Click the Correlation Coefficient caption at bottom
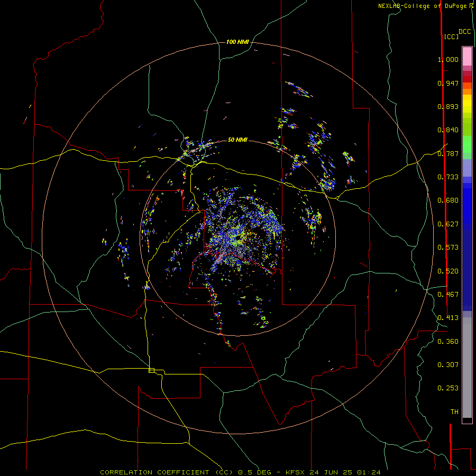The image size is (476, 476). tap(240, 472)
